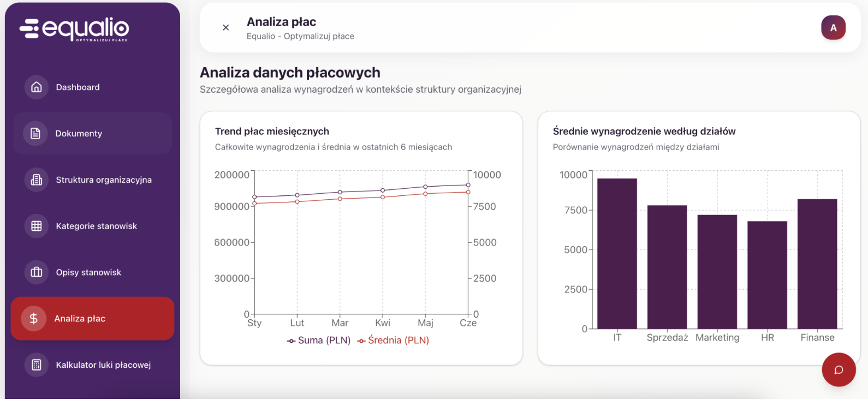Click the HR bar in department chart
This screenshot has height=400, width=868.
click(767, 275)
